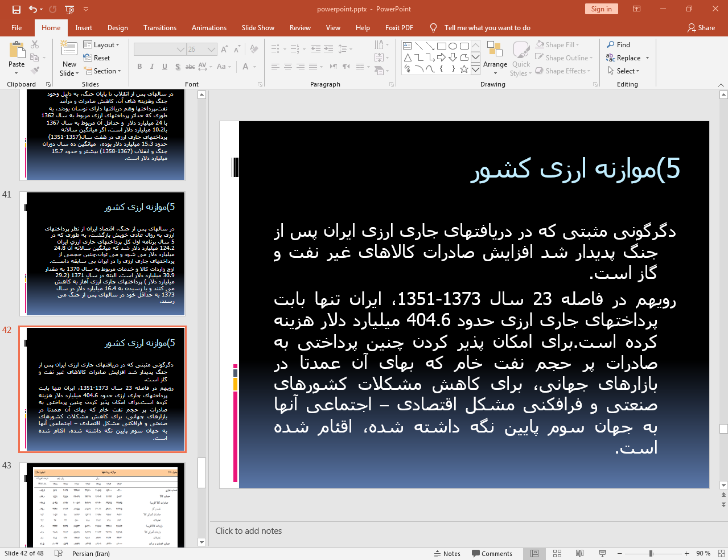Center the paragraph text
Screen dimensions: 728x560
tap(288, 67)
